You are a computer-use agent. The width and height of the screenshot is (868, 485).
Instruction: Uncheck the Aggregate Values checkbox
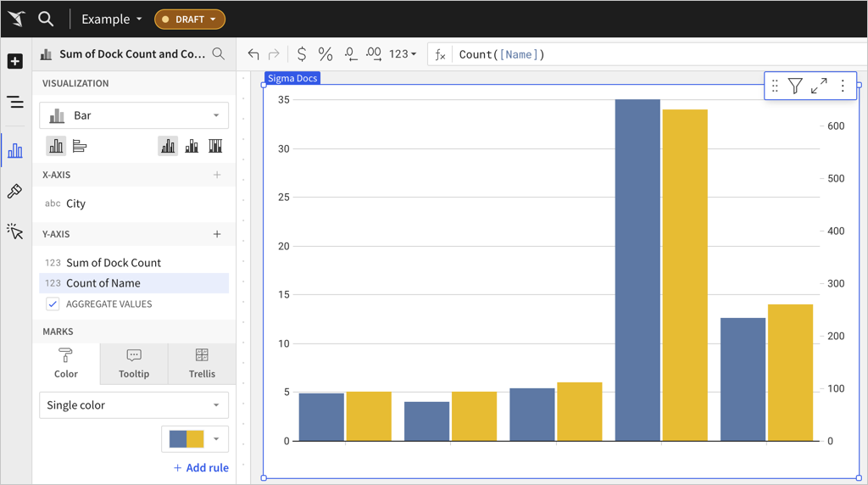pos(53,304)
